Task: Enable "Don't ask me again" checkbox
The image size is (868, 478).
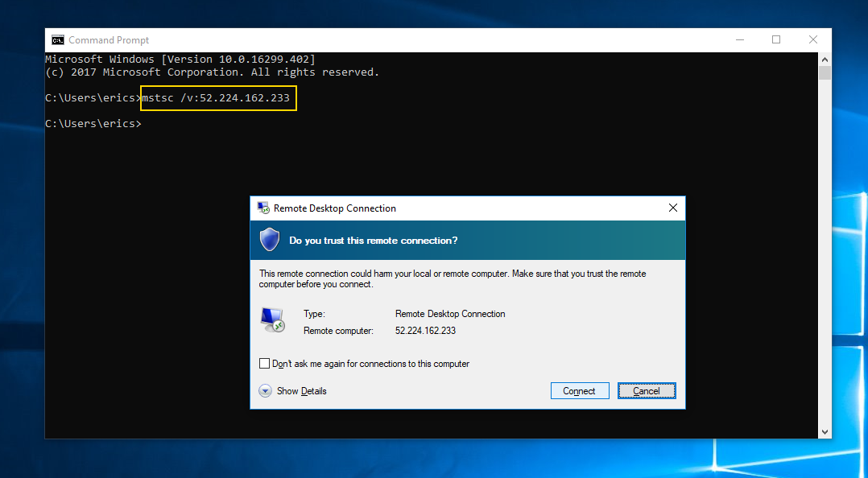Action: pos(265,364)
